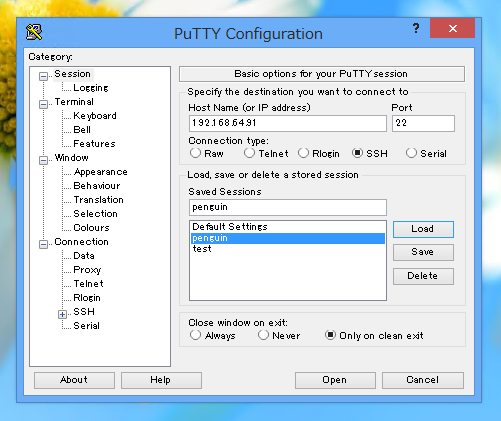This screenshot has height=421, width=501.
Task: Click the Delete session button
Action: tap(423, 276)
